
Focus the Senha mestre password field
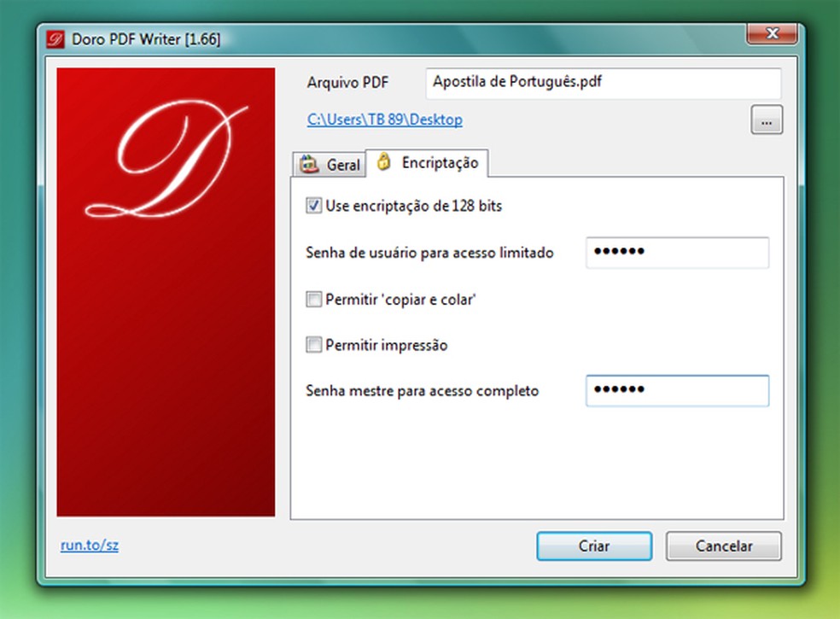(677, 391)
